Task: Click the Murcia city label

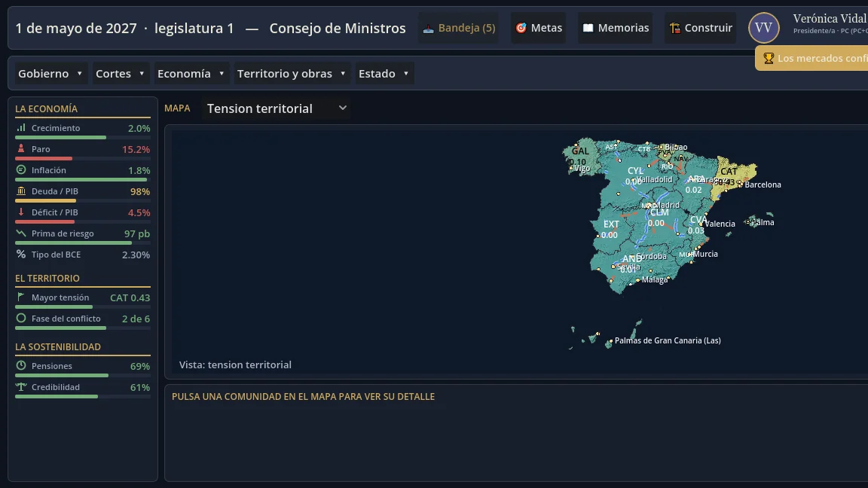Action: [705, 254]
